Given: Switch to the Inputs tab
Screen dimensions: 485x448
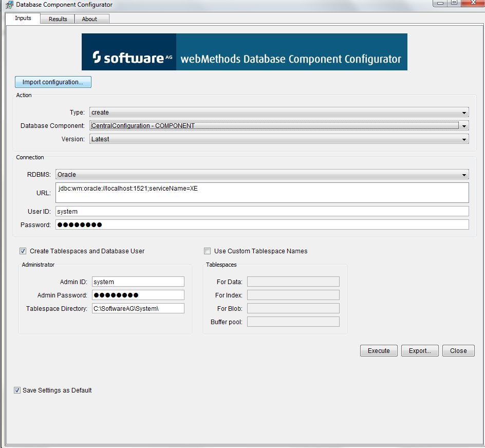Looking at the screenshot, I should [x=23, y=18].
